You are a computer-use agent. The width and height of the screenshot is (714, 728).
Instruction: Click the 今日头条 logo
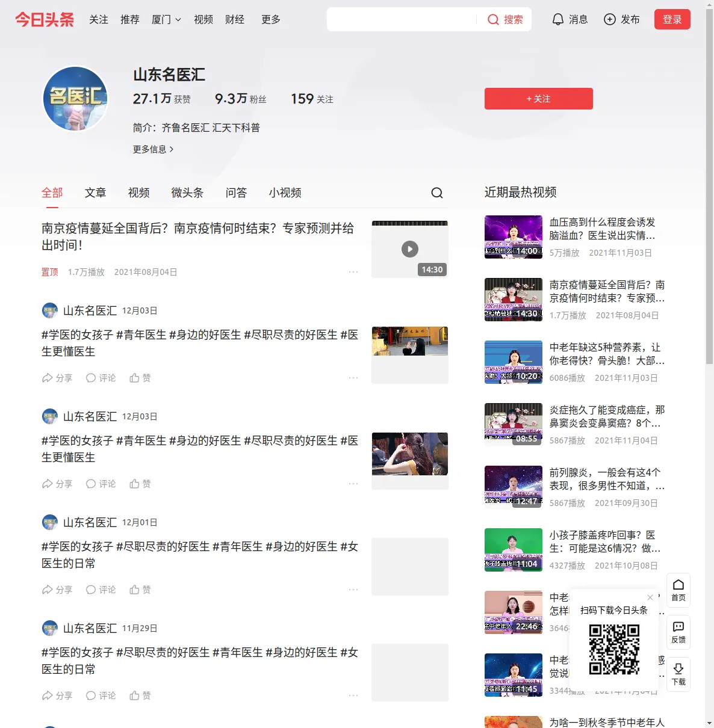(45, 19)
